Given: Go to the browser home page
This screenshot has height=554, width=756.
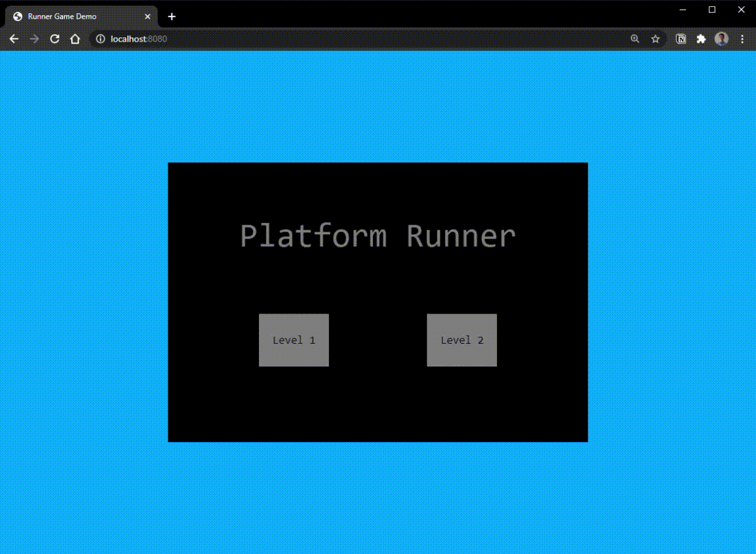Looking at the screenshot, I should (75, 39).
